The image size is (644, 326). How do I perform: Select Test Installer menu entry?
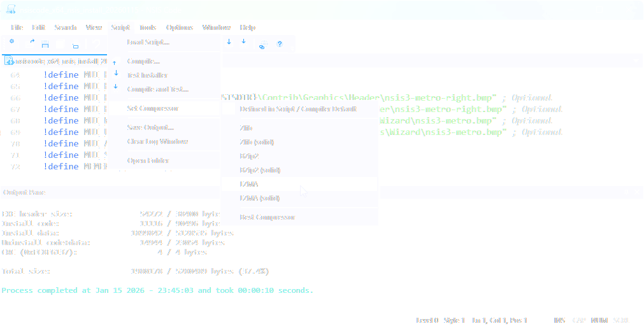(164, 76)
